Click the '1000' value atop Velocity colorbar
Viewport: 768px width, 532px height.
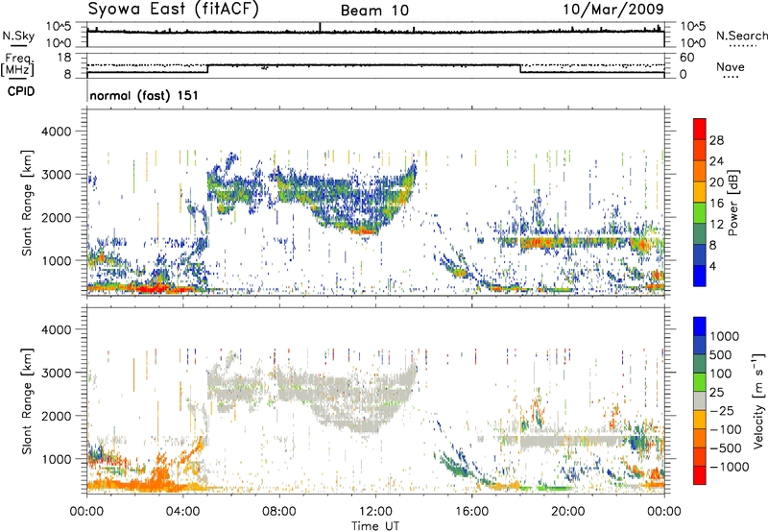[x=725, y=336]
